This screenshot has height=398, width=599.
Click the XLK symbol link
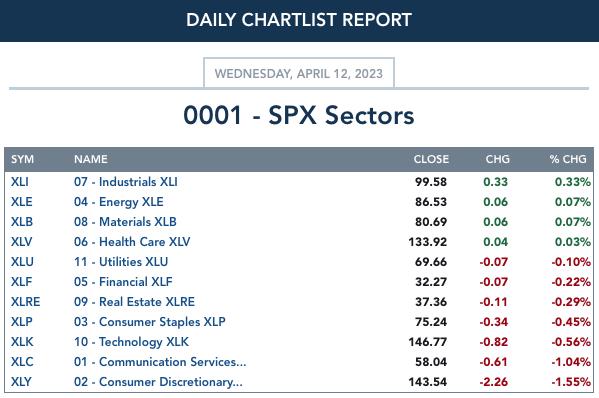[22, 342]
